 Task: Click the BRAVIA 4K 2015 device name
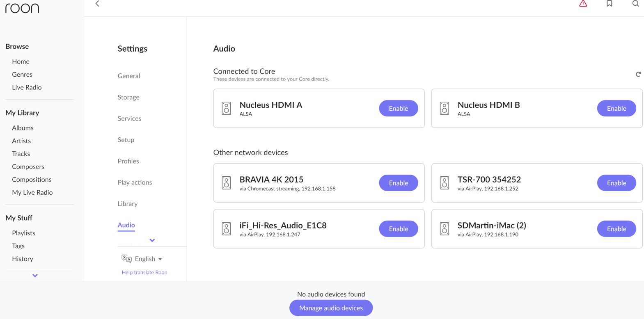[x=271, y=180]
